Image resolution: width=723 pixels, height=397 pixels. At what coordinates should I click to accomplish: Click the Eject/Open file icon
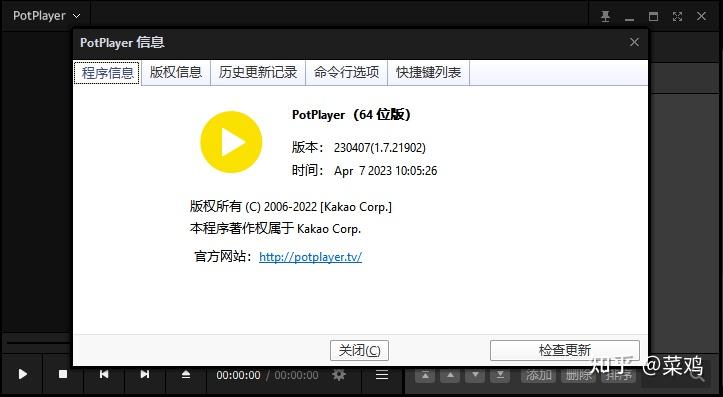(x=185, y=374)
